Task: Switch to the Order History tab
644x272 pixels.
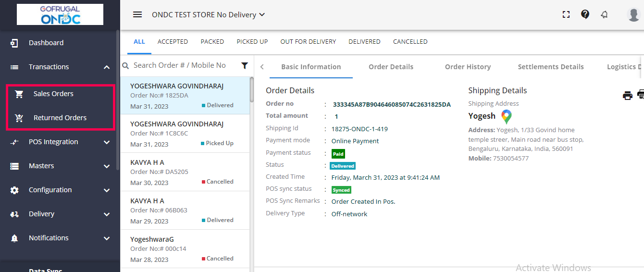Action: (x=468, y=67)
